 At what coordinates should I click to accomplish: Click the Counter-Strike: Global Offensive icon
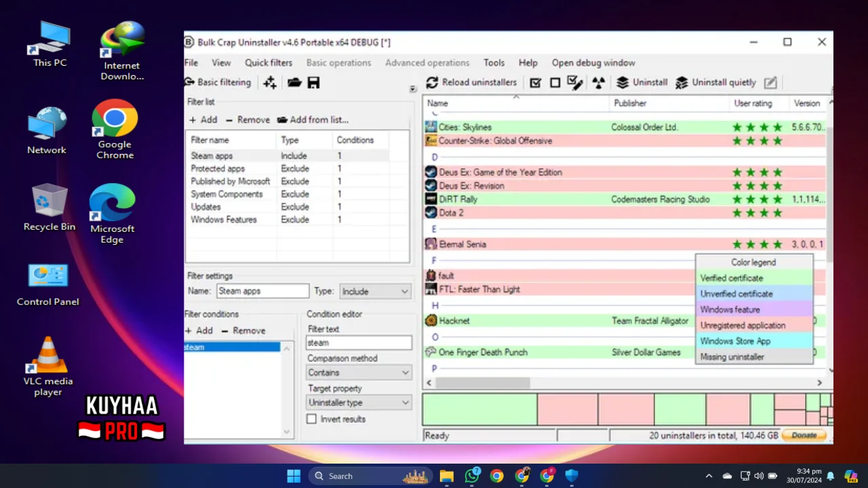(x=431, y=140)
